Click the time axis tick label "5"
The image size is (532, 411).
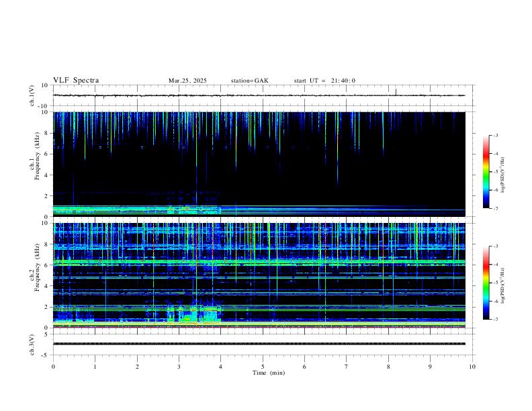263,367
